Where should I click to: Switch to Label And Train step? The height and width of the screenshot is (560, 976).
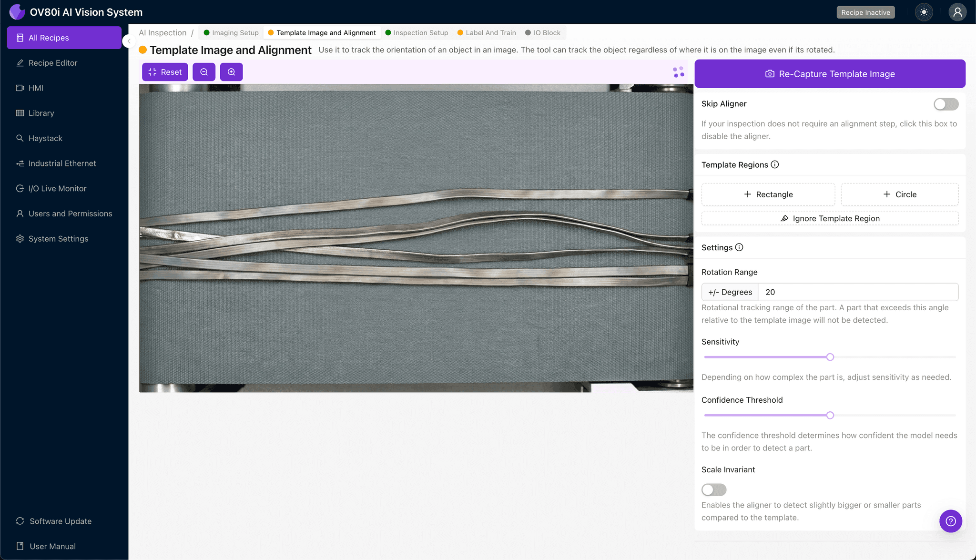pyautogui.click(x=487, y=33)
